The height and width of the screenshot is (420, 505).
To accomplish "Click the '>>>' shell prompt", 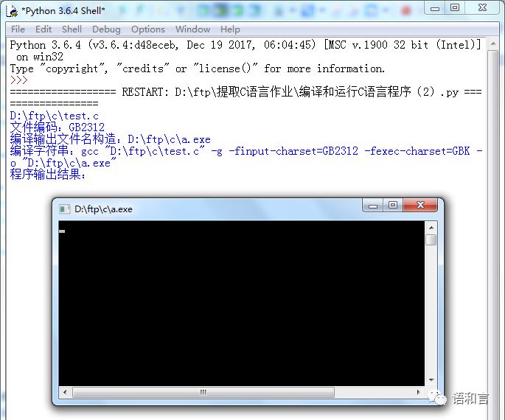I will pyautogui.click(x=19, y=80).
